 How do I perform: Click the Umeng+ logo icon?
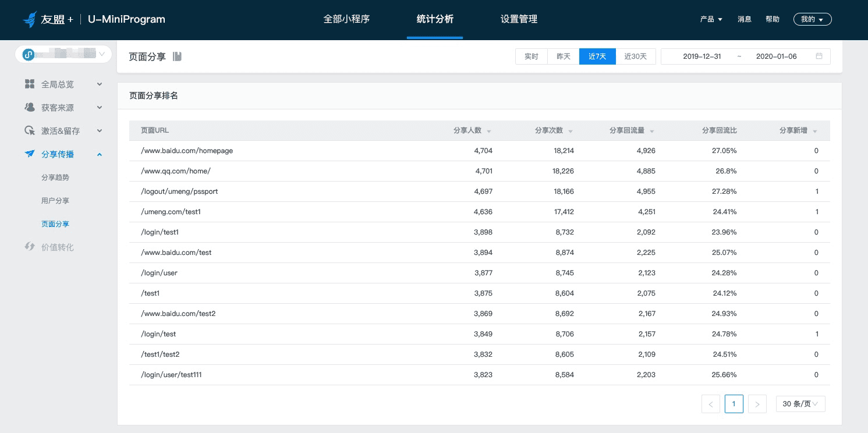pos(30,19)
